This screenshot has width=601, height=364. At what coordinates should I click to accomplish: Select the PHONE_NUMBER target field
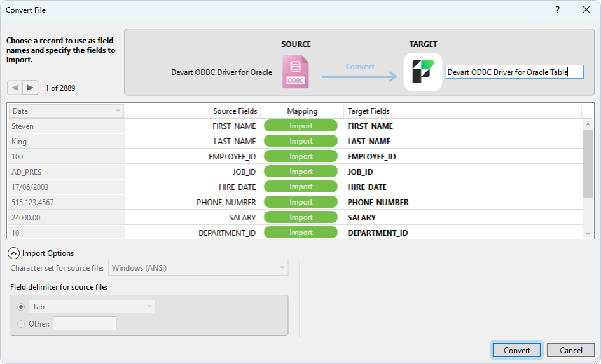pyautogui.click(x=378, y=203)
